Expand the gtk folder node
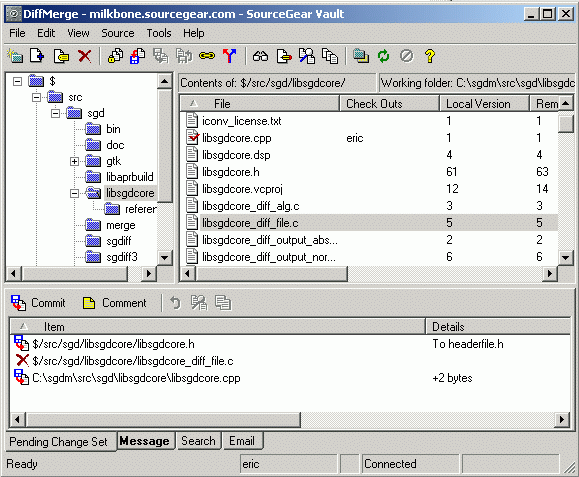The width and height of the screenshot is (579, 477). [74, 161]
